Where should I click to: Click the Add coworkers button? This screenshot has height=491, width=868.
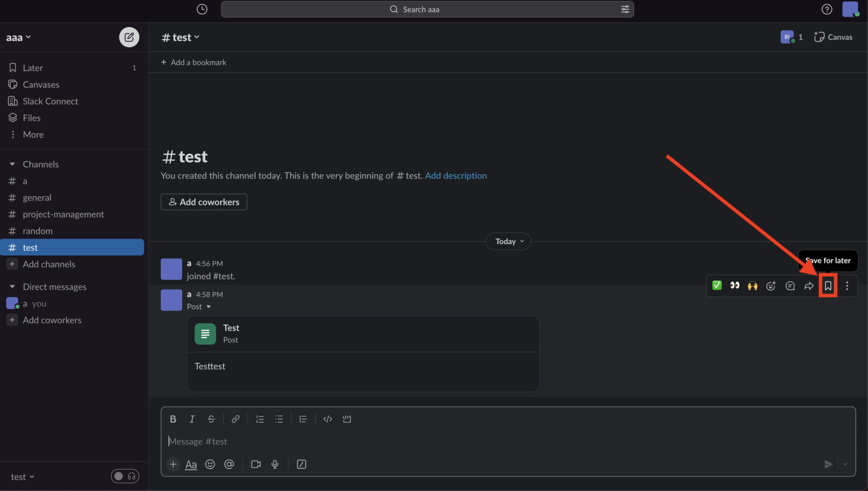pos(204,202)
